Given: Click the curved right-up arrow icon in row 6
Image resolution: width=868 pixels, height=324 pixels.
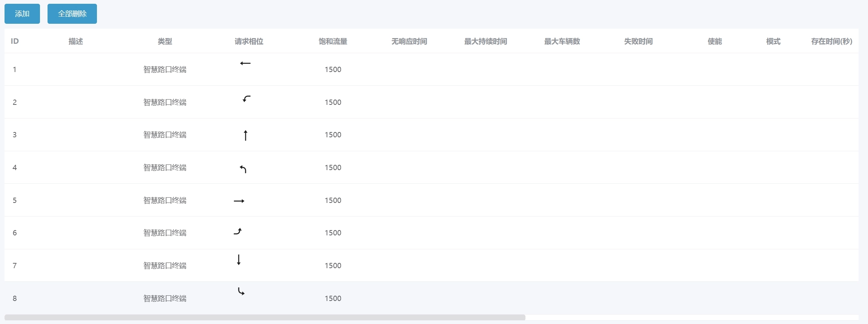Looking at the screenshot, I should coord(238,232).
